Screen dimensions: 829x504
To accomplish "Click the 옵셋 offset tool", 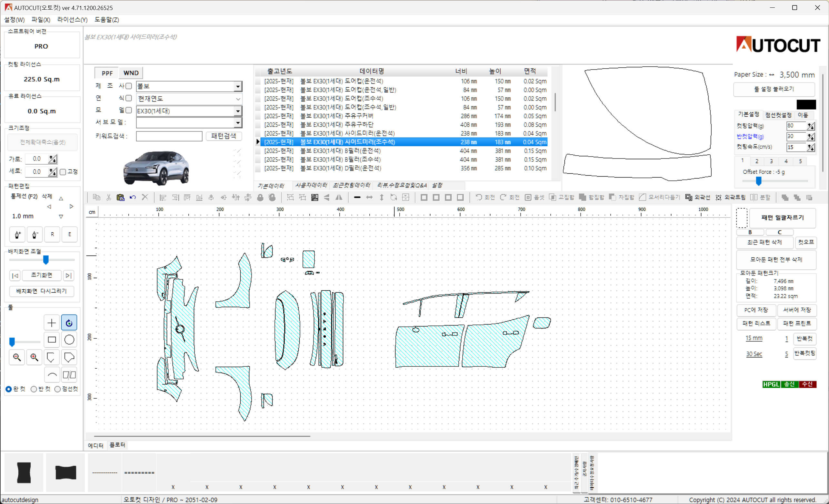I will (x=534, y=197).
